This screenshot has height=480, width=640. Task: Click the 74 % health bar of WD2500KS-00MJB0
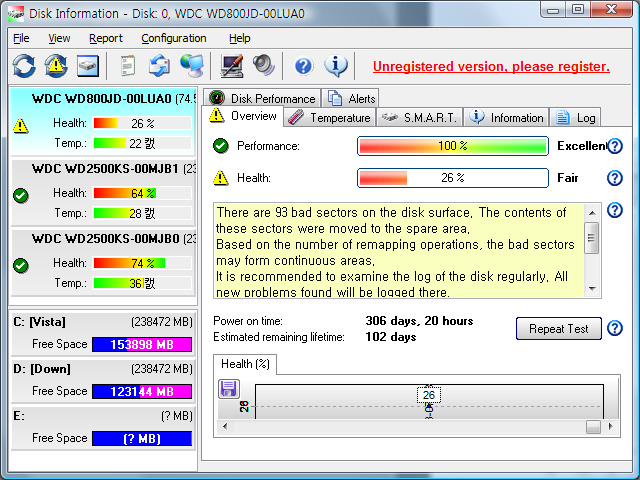(x=142, y=263)
